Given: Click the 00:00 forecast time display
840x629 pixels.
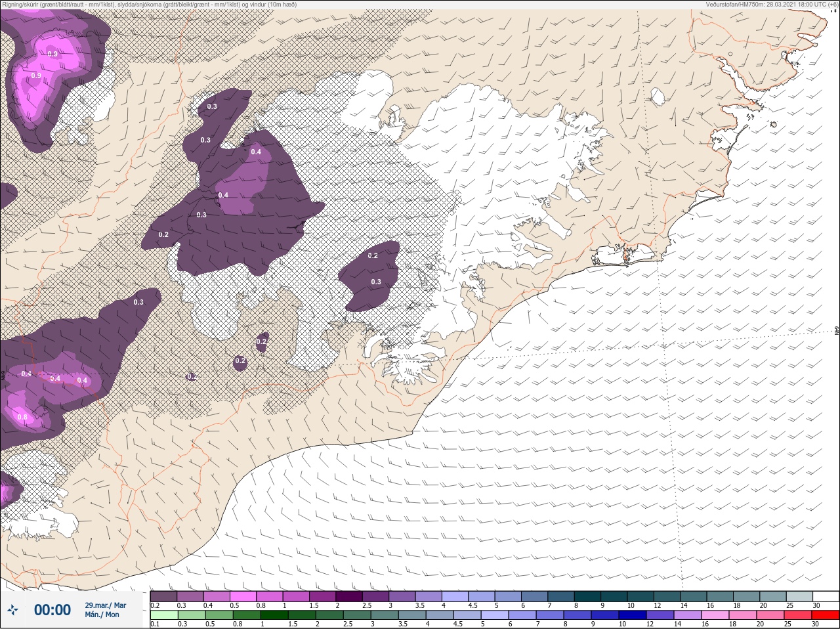Looking at the screenshot, I should coord(52,610).
